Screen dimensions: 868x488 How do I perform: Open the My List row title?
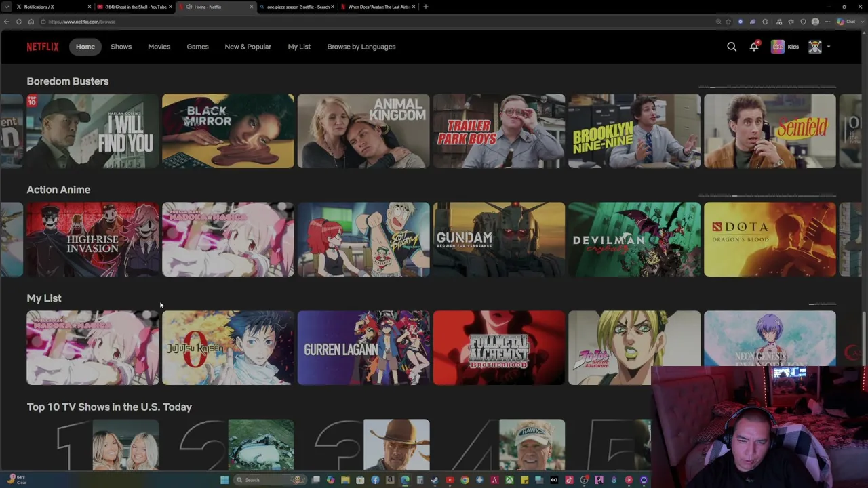44,298
